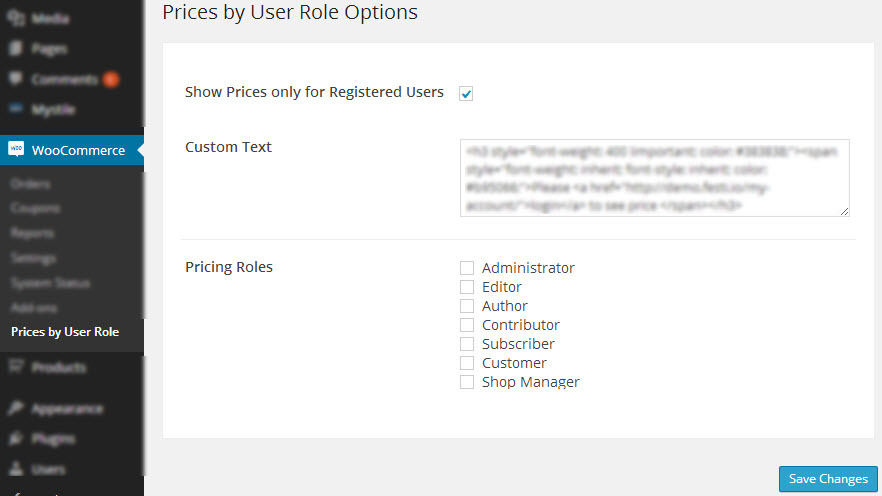Click the Users icon in sidebar
This screenshot has width=882, height=496.
pos(16,468)
